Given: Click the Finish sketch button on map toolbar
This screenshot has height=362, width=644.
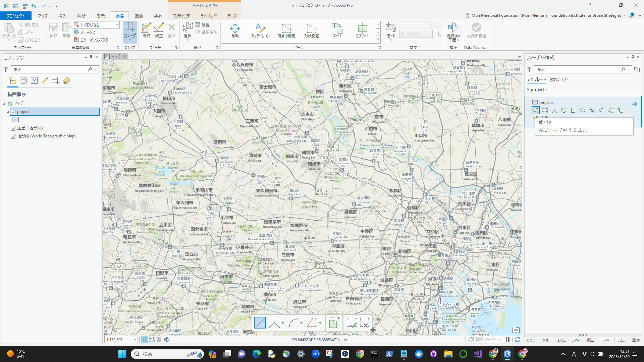Looking at the screenshot, I should coord(352,323).
